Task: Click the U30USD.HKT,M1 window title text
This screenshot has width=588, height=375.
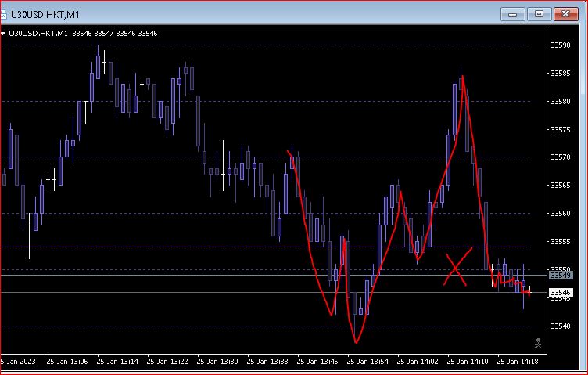Action: click(x=45, y=15)
